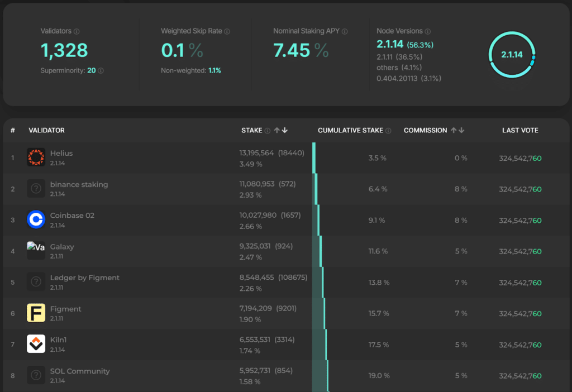The image size is (572, 392).
Task: Click Kiln1 cumulative stake 17.5 %
Action: [x=379, y=345]
